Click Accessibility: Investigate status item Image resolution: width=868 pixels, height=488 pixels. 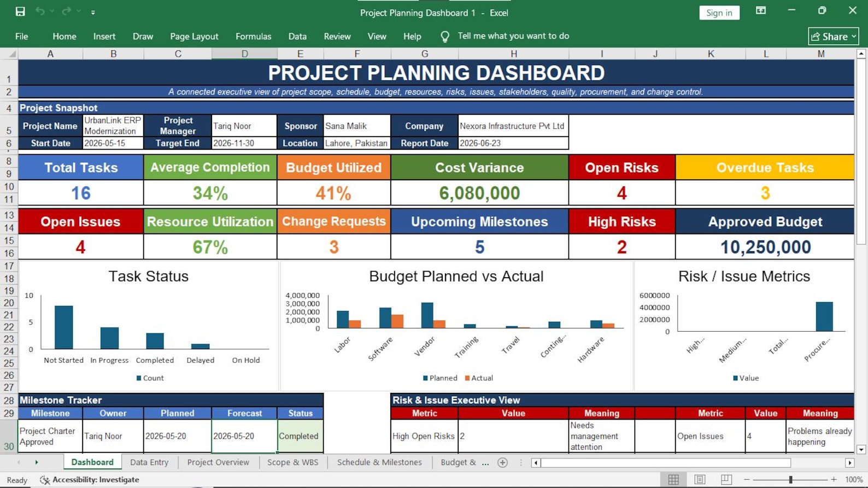pyautogui.click(x=90, y=479)
